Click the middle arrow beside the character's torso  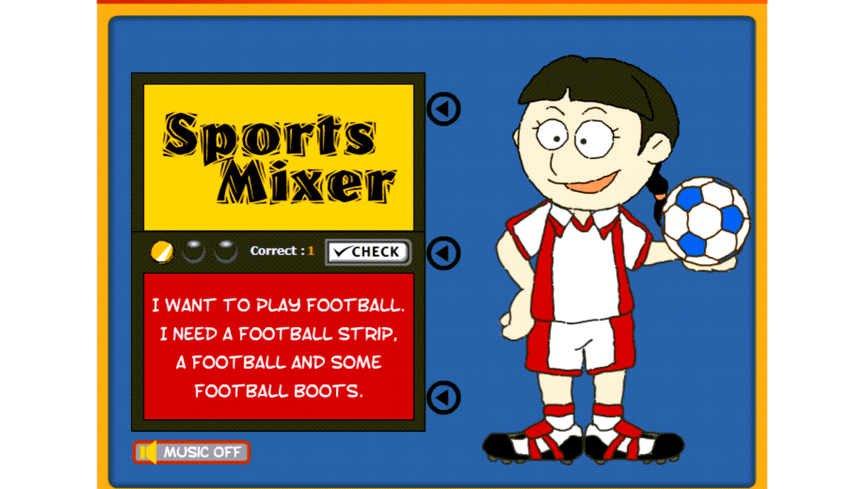point(444,253)
